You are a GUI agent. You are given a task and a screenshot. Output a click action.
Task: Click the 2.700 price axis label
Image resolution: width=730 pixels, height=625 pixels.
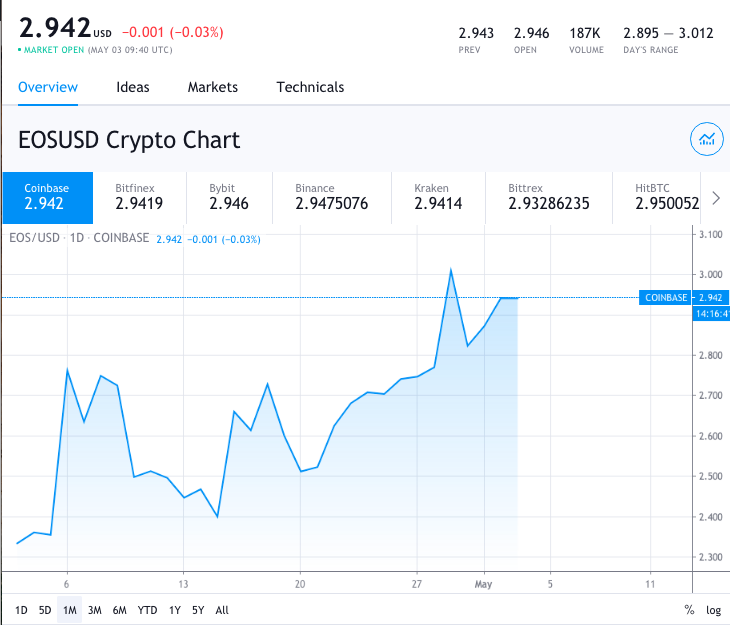click(710, 395)
